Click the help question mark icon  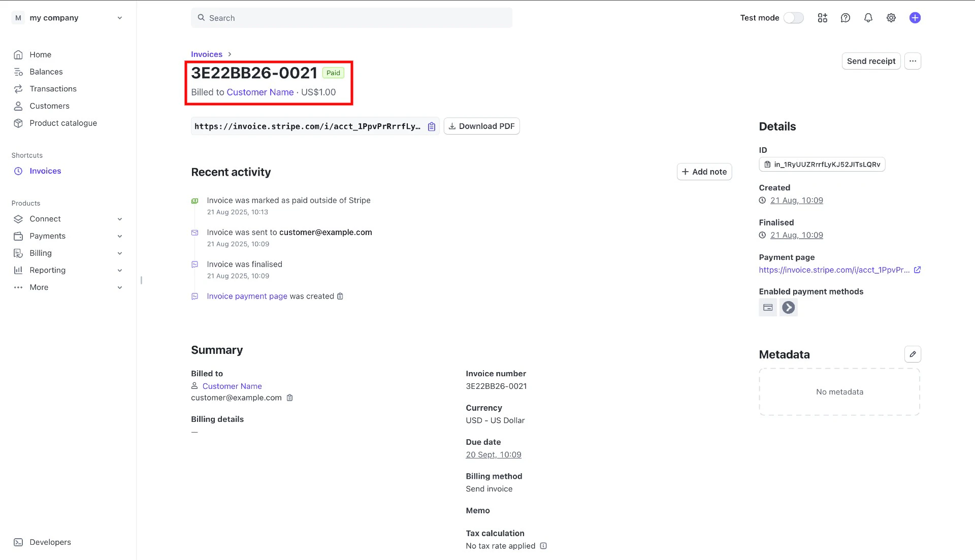[845, 18]
